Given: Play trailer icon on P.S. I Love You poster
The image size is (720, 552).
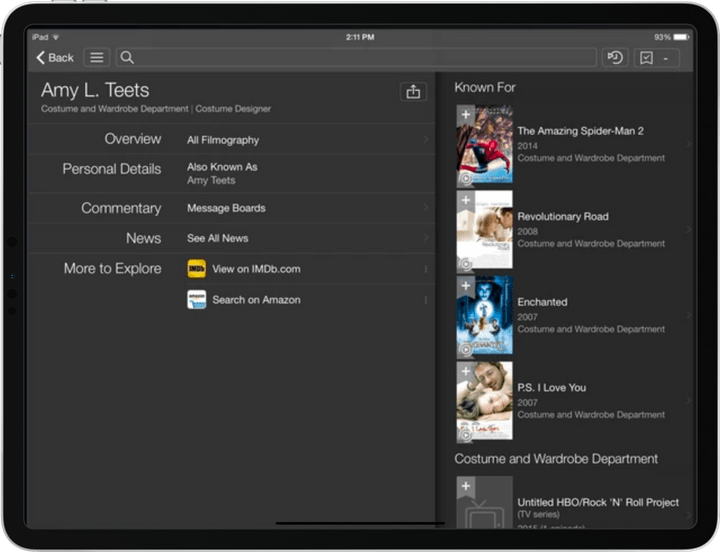Looking at the screenshot, I should (x=466, y=435).
